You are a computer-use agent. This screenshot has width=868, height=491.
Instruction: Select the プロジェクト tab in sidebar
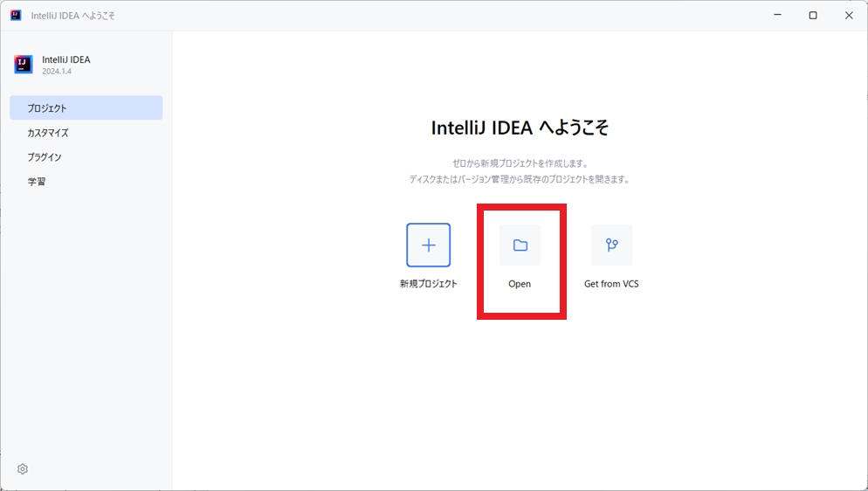coord(86,108)
